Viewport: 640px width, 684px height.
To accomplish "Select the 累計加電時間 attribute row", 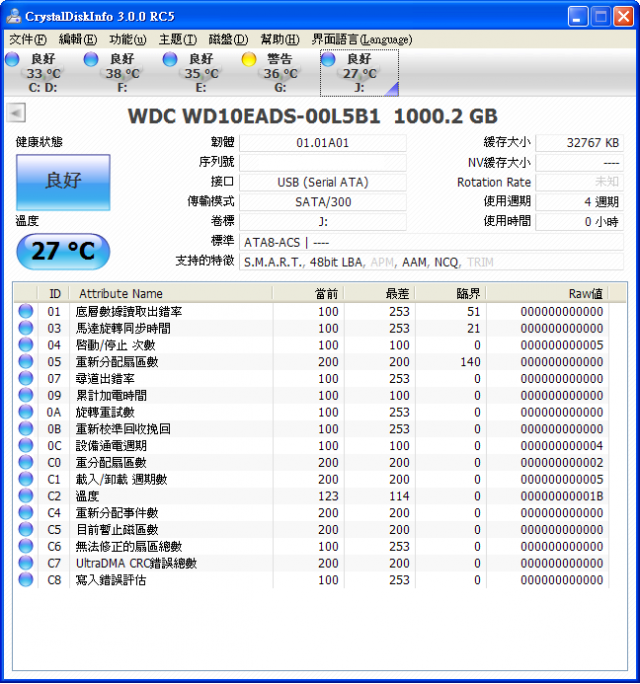I will point(312,395).
